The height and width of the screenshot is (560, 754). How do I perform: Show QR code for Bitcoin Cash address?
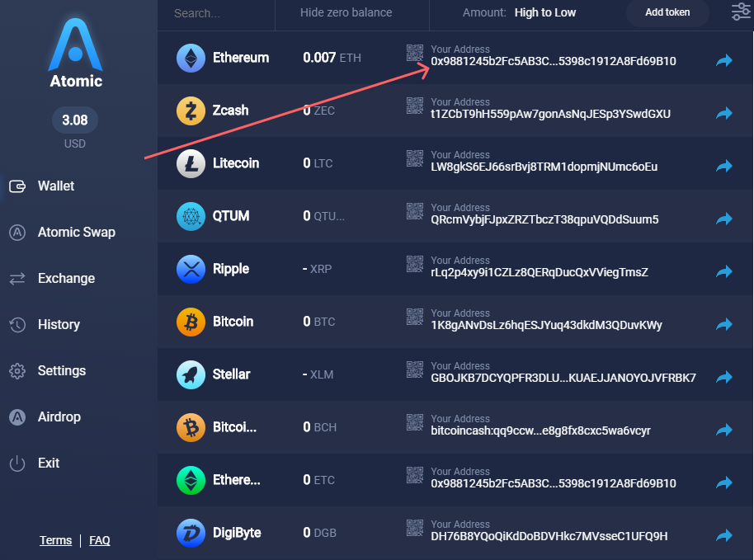coord(414,422)
